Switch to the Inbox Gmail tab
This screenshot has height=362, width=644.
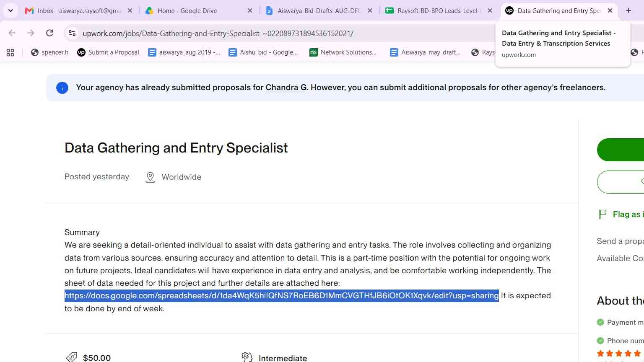pyautogui.click(x=79, y=10)
